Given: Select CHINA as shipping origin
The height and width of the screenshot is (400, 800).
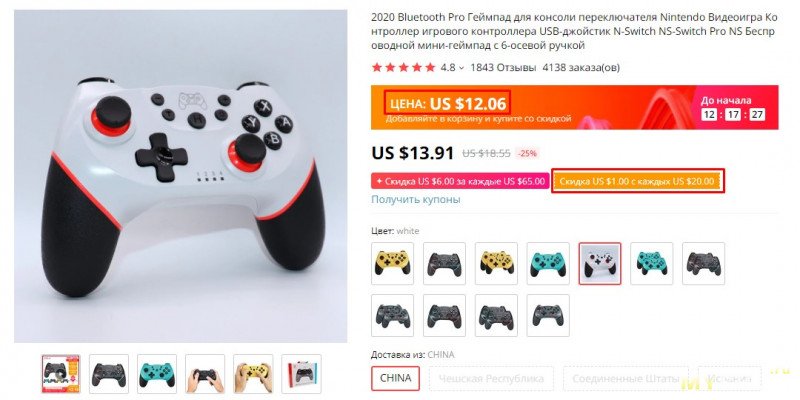Looking at the screenshot, I should tap(395, 379).
